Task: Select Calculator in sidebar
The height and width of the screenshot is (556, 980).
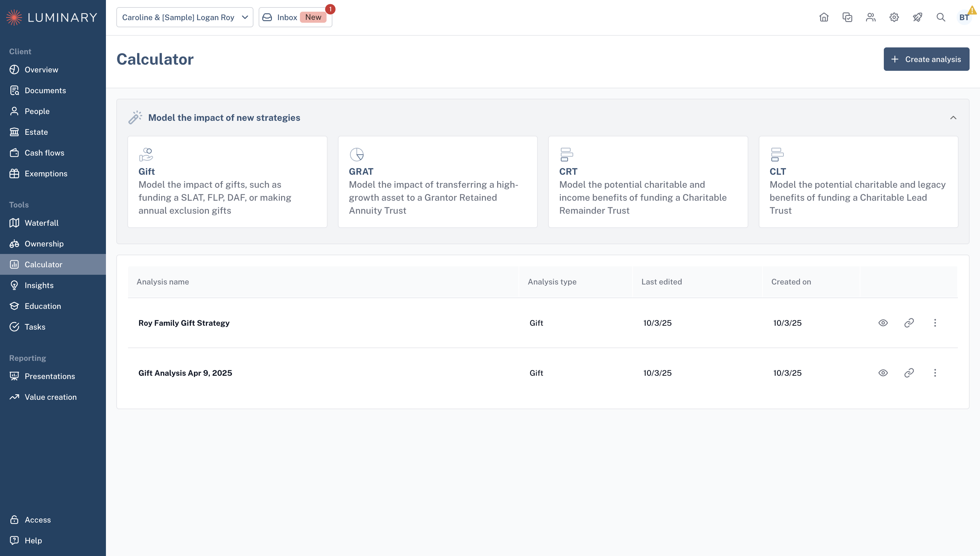Action: (x=53, y=264)
